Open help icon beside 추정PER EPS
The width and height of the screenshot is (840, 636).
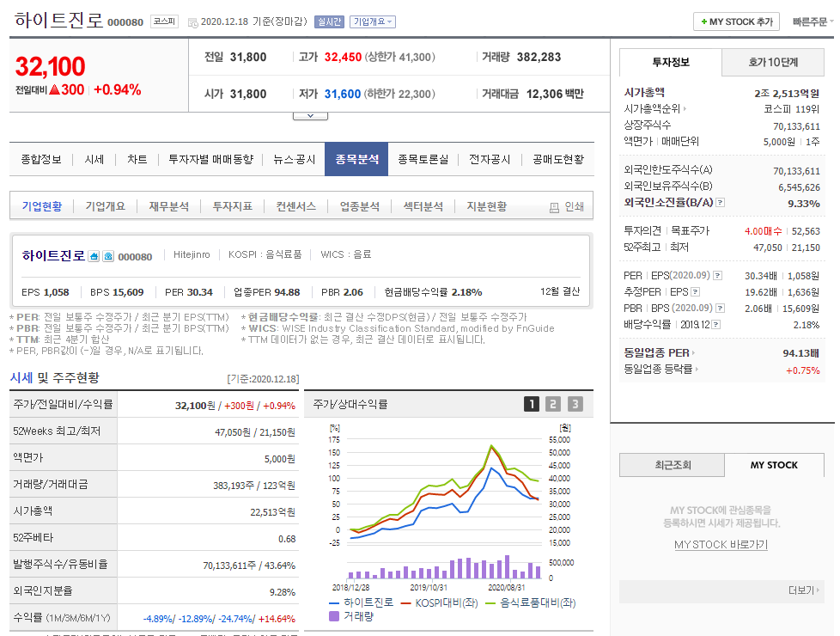tap(696, 292)
